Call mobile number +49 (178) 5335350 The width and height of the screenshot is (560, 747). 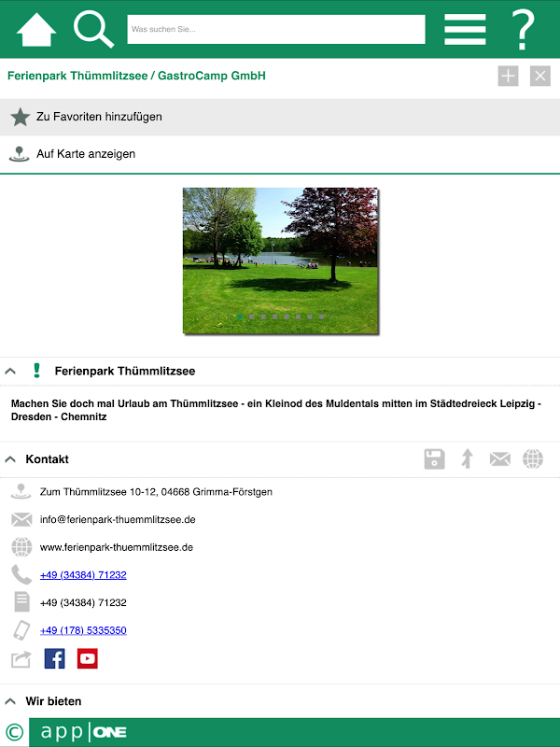(x=83, y=630)
